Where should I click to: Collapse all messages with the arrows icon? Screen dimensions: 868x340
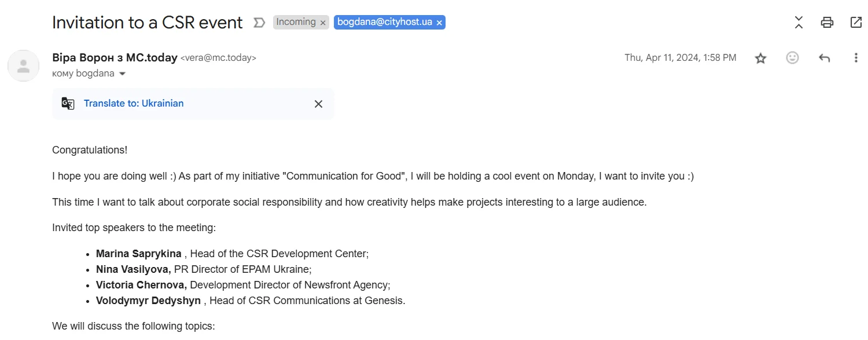coord(799,23)
